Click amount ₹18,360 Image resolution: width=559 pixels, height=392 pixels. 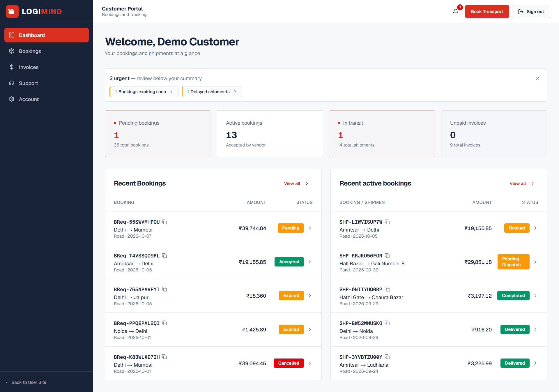tap(256, 296)
